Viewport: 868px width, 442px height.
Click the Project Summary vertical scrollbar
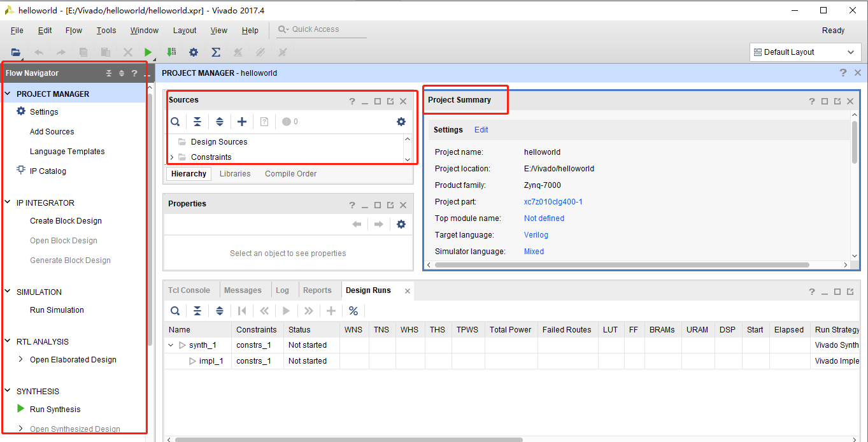pyautogui.click(x=855, y=141)
